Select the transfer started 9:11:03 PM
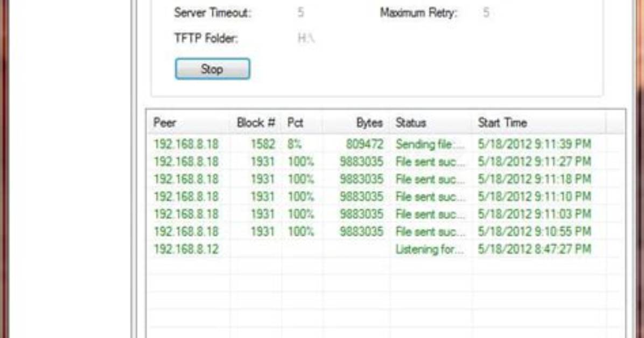Viewport: 644px width, 338px height. pyautogui.click(x=385, y=214)
